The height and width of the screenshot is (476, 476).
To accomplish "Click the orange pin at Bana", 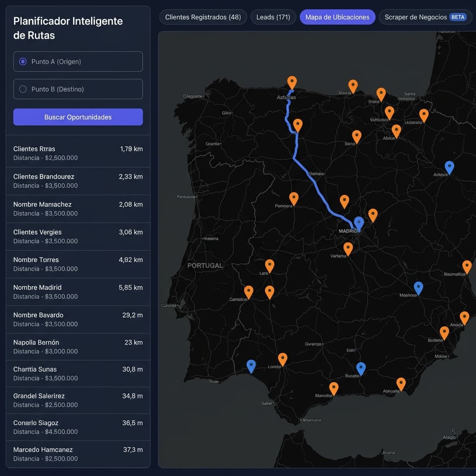I will coord(357,137).
